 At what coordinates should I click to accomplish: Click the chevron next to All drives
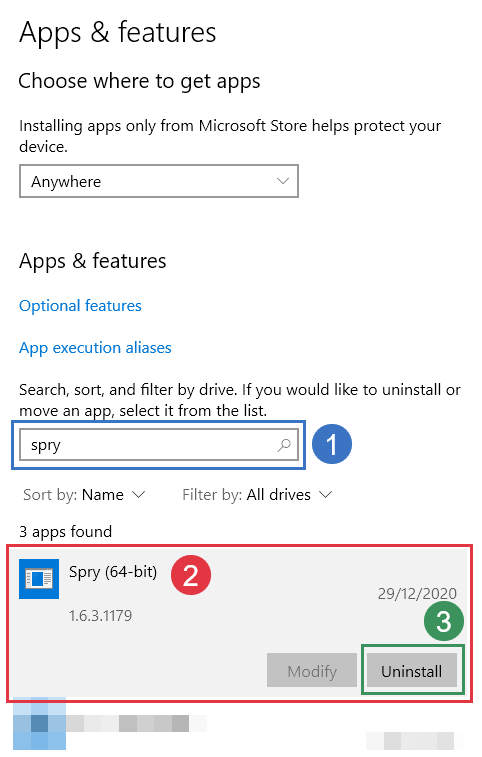pos(326,494)
